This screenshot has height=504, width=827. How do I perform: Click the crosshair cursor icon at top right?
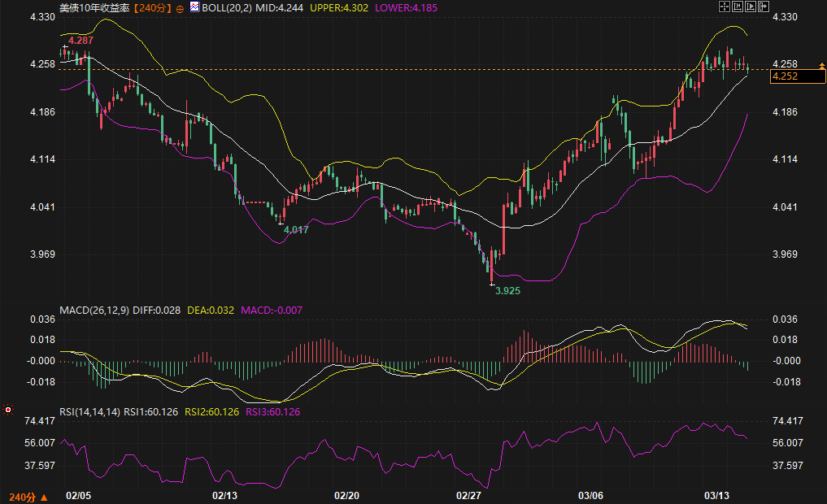click(x=725, y=7)
